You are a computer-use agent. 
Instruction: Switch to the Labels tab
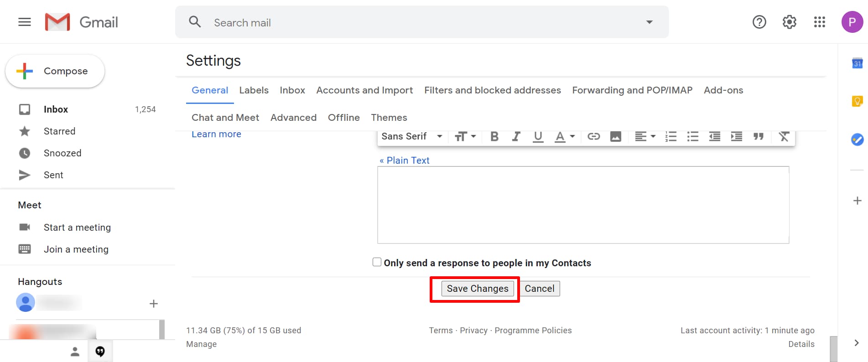pyautogui.click(x=254, y=90)
